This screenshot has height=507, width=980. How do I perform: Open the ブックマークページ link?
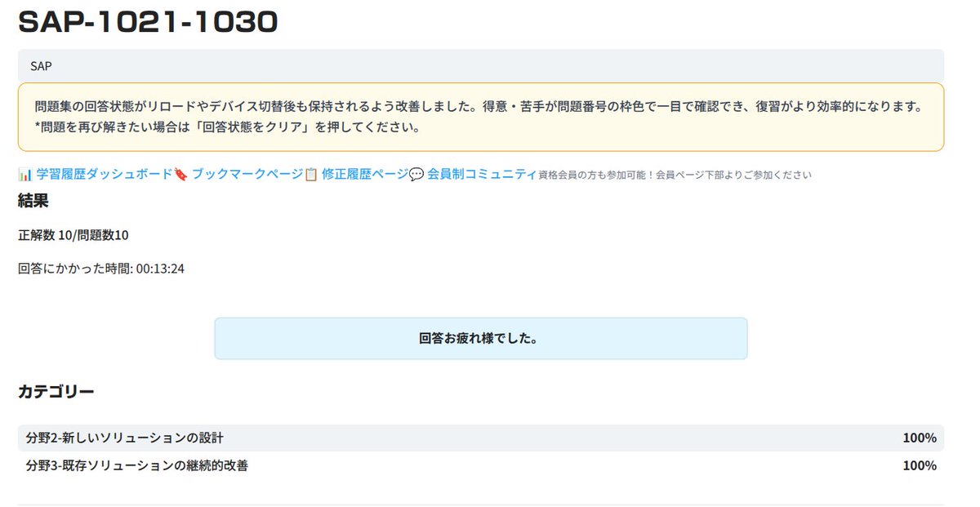point(247,174)
